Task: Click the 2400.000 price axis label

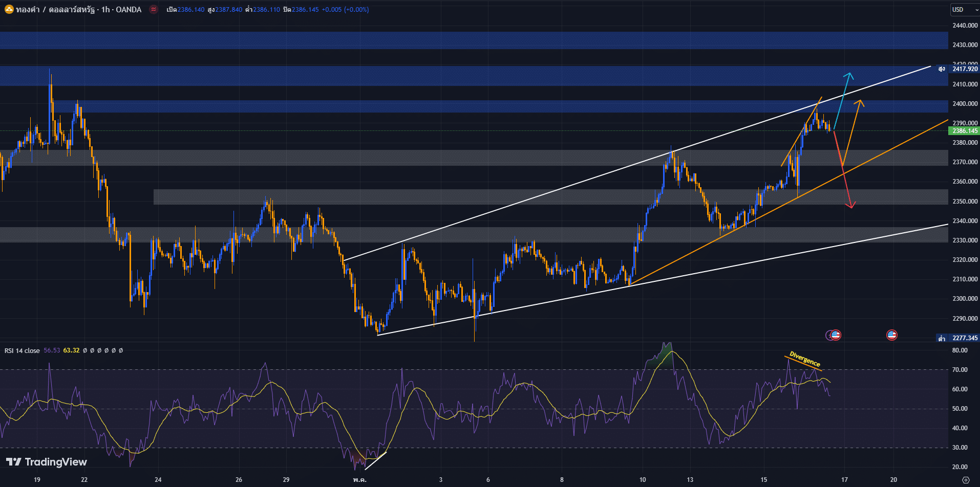Action: click(965, 103)
